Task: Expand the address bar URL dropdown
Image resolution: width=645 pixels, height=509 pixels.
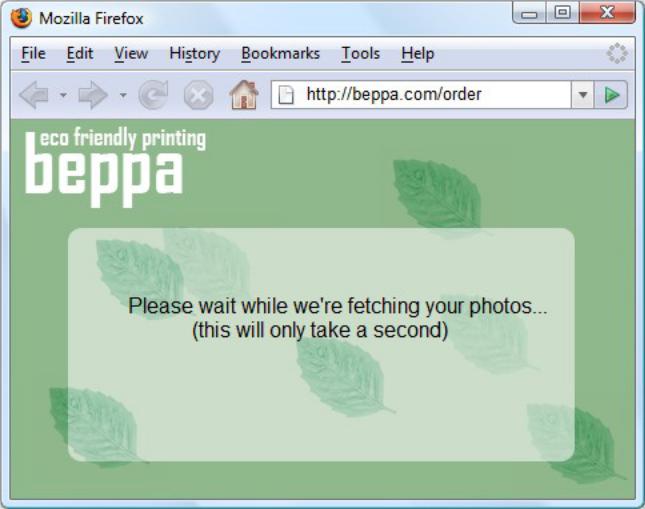Action: click(x=582, y=95)
